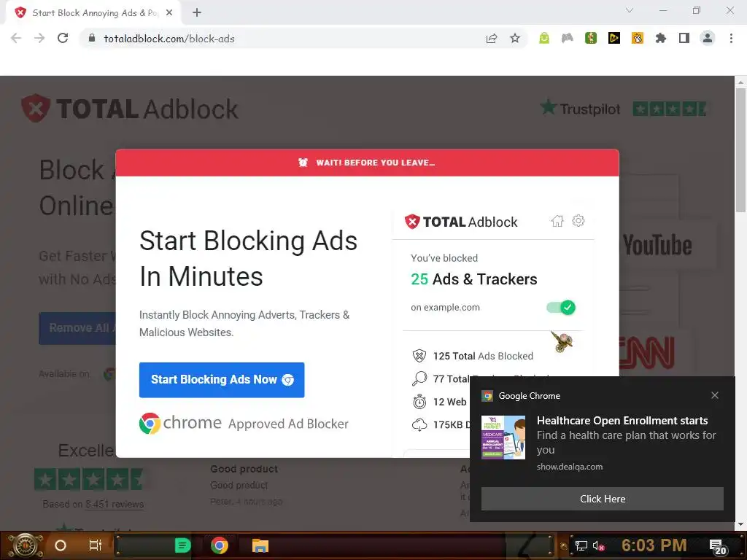Toggle the Chrome side panel icon

[x=684, y=39]
